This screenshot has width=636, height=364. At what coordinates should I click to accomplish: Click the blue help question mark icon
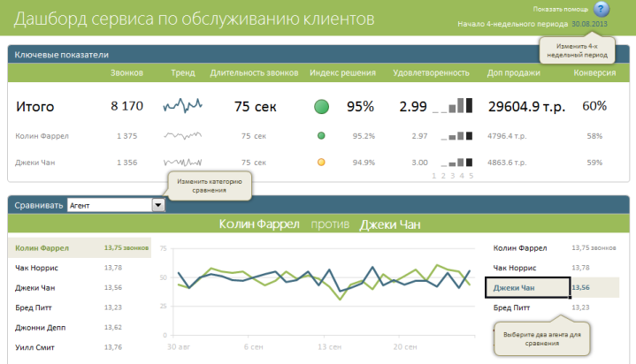tap(602, 9)
